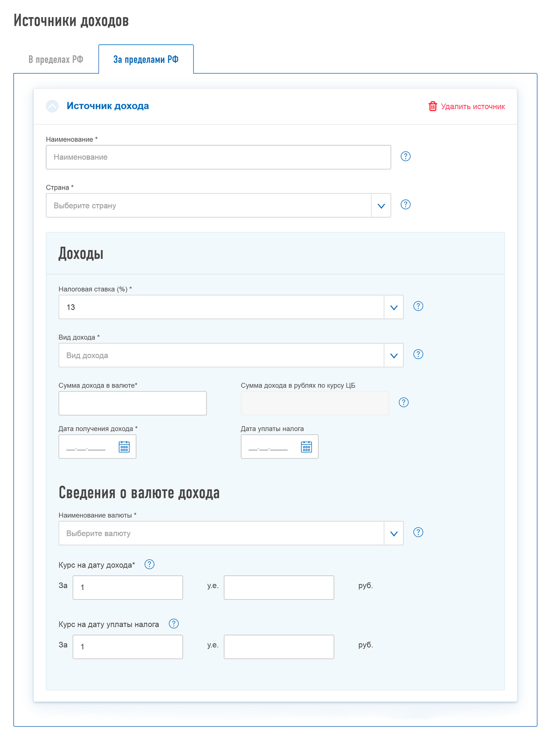This screenshot has height=756, width=552.
Task: Click help icon beside Сумма дохода в рублях
Action: pyautogui.click(x=403, y=403)
